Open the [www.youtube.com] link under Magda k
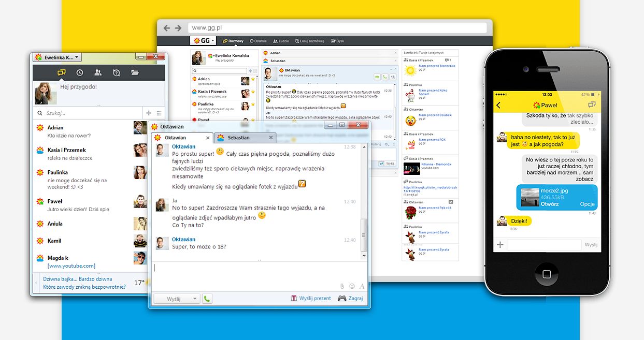 (71, 265)
